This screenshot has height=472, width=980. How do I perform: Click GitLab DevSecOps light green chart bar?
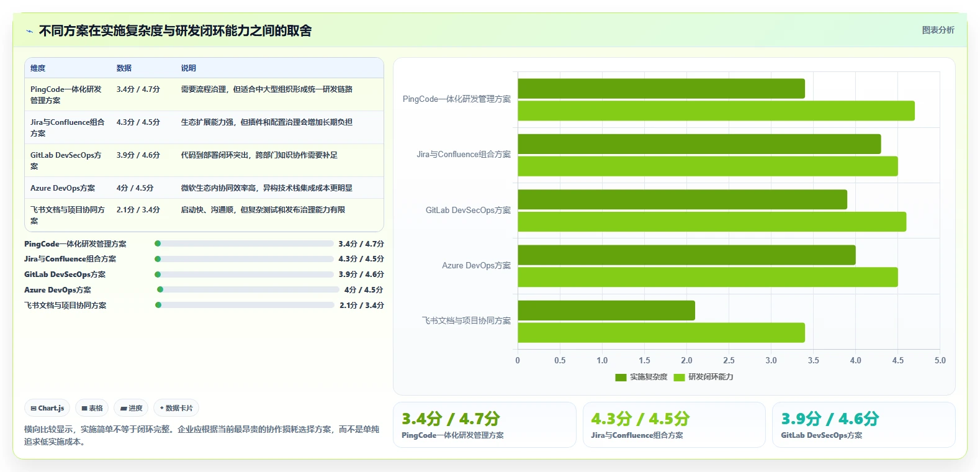coord(712,222)
